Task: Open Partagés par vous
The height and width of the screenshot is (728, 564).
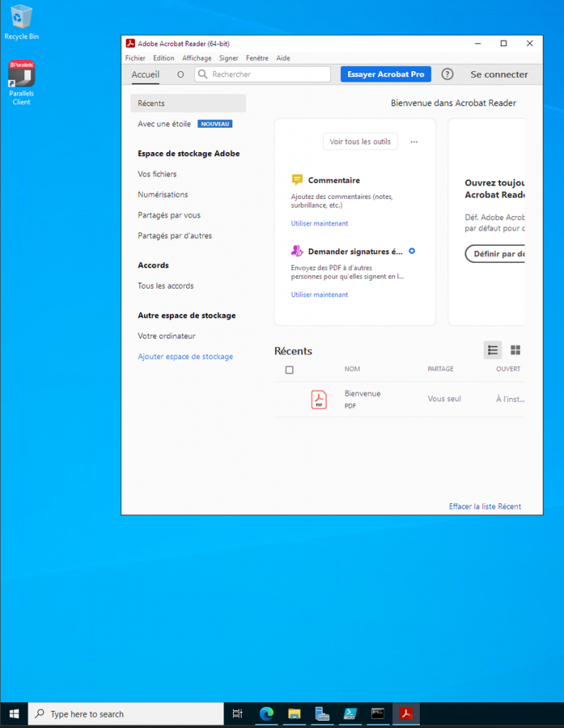Action: [169, 215]
